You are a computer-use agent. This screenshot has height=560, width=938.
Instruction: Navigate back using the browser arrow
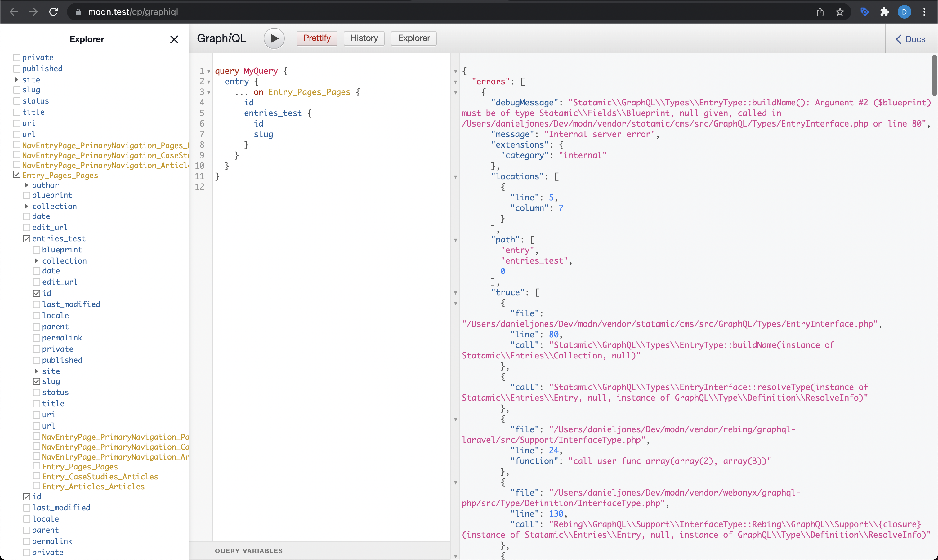(14, 12)
